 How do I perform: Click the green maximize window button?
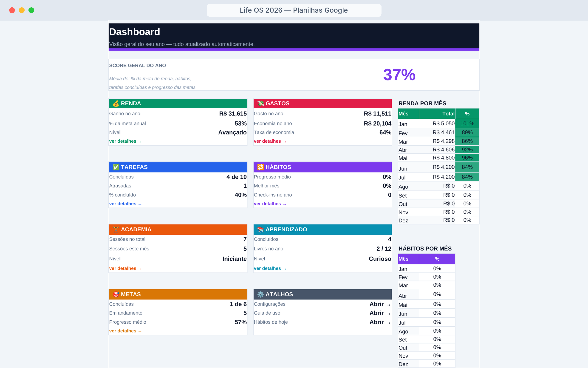31,10
